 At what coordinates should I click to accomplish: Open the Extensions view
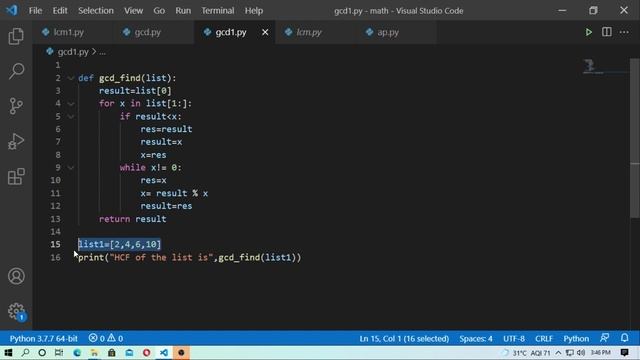(x=16, y=177)
